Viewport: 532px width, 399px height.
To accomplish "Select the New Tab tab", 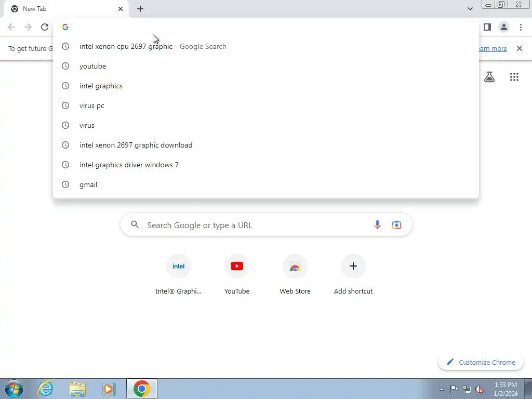I will coord(66,9).
